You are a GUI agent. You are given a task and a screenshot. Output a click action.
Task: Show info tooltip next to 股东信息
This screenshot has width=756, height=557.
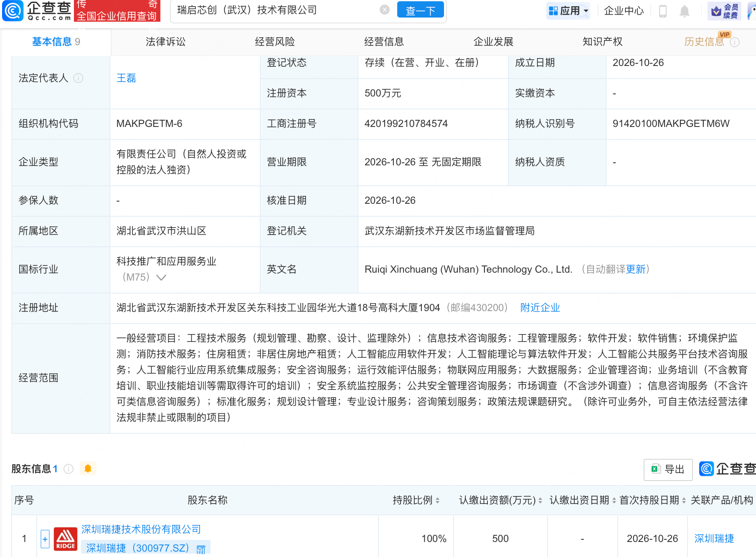coord(68,469)
